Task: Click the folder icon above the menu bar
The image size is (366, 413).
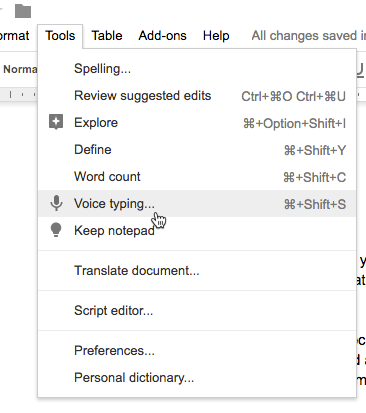Action: click(23, 11)
